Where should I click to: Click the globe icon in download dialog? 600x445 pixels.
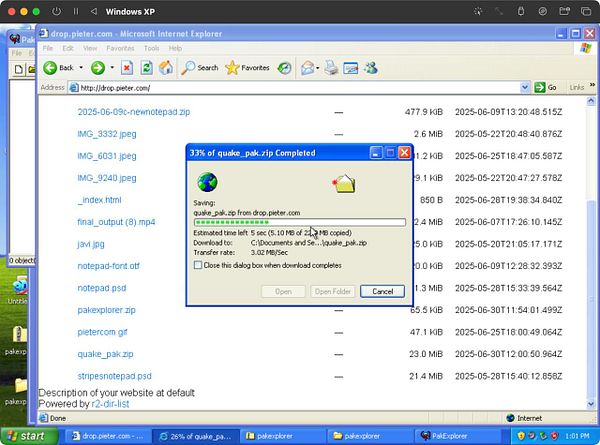(207, 182)
